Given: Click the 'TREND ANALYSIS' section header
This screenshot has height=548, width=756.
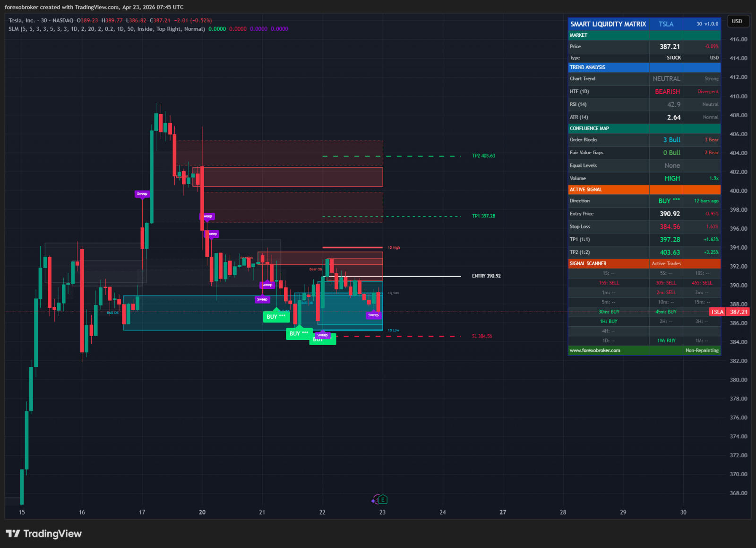Looking at the screenshot, I should [x=587, y=67].
